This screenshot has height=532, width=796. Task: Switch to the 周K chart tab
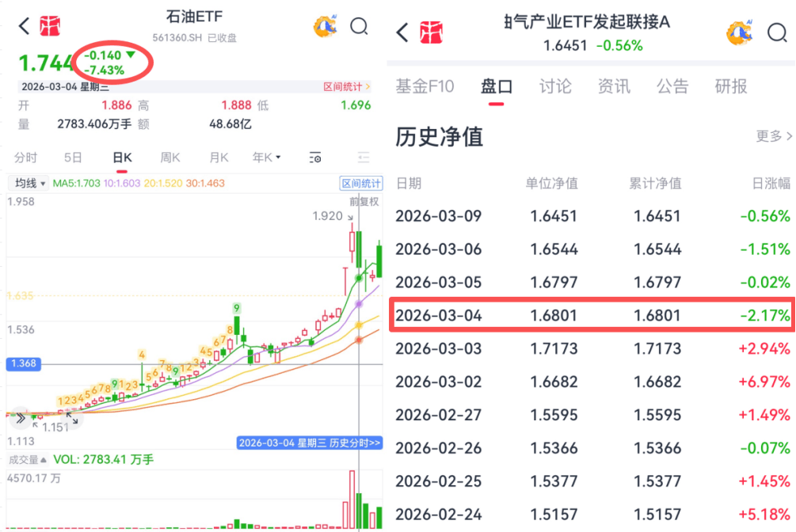coord(170,158)
